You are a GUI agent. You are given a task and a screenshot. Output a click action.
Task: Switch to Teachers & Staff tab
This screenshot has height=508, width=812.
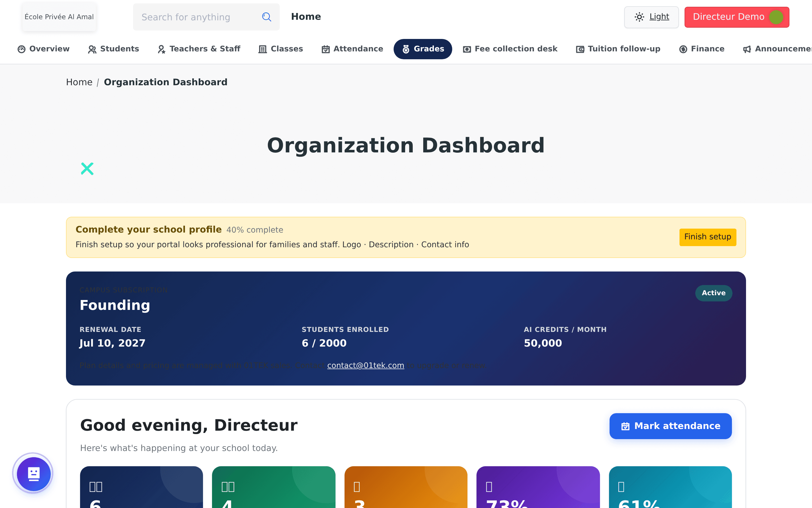click(x=199, y=49)
